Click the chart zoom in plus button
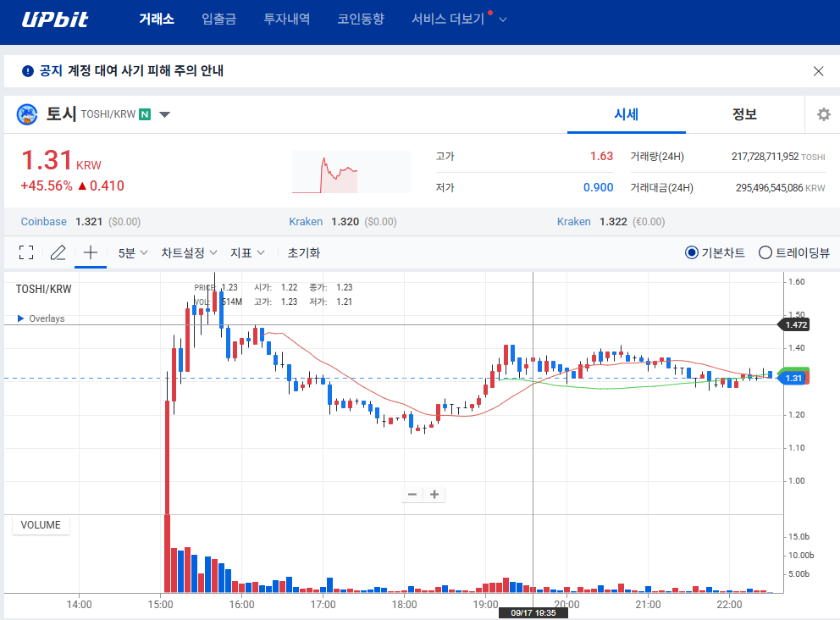840x620 pixels. tap(434, 495)
